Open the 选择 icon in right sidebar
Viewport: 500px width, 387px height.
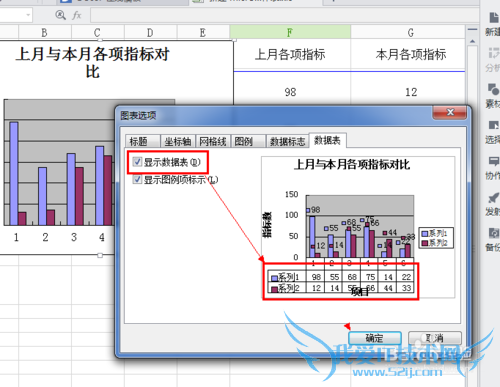click(493, 125)
